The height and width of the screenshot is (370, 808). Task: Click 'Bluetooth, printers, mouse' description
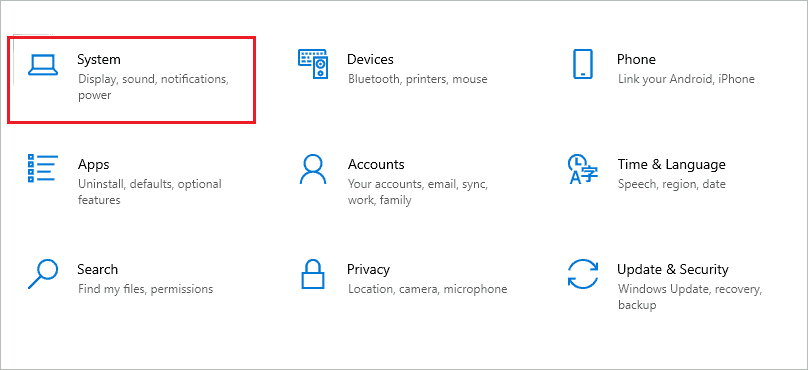click(417, 79)
